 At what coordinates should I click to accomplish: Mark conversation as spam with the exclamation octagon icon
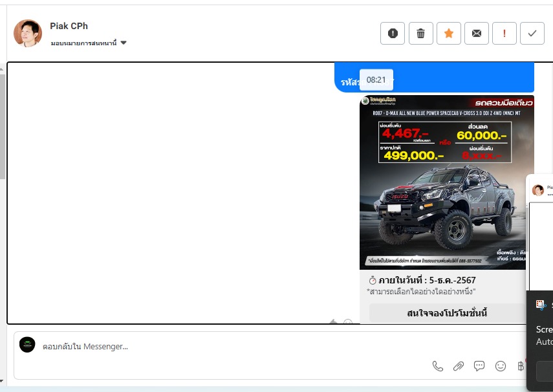tap(393, 33)
